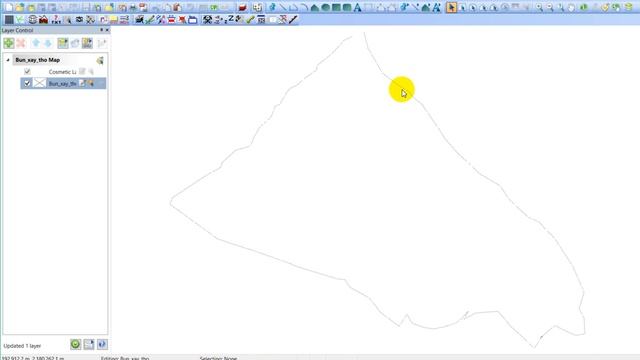Screen dimensions: 640x360
Task: Select the Zoom-in magnifier tool
Action: click(x=539, y=8)
